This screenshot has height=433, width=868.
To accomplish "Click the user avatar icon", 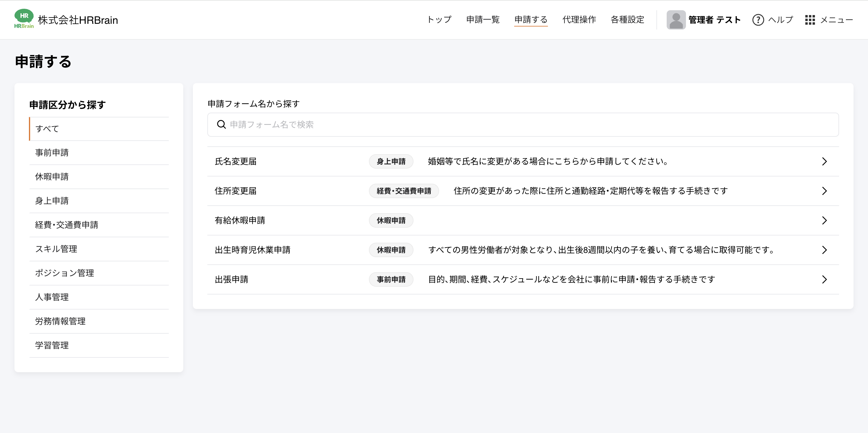I will pos(676,20).
